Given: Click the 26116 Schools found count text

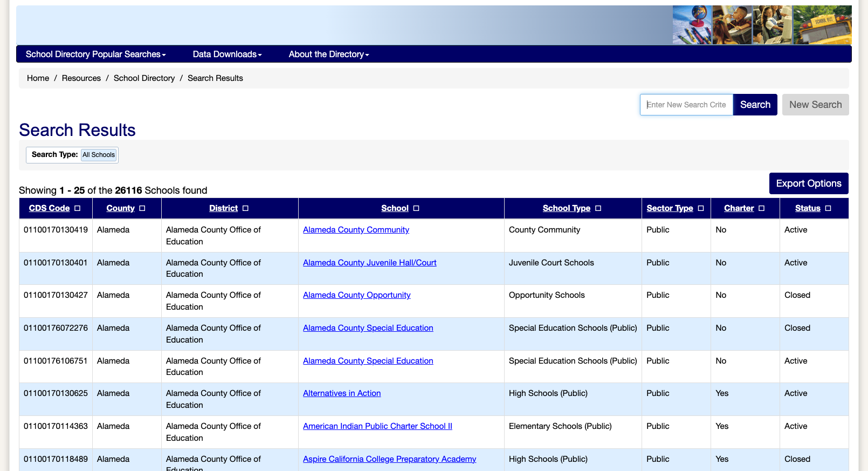Looking at the screenshot, I should coord(161,190).
